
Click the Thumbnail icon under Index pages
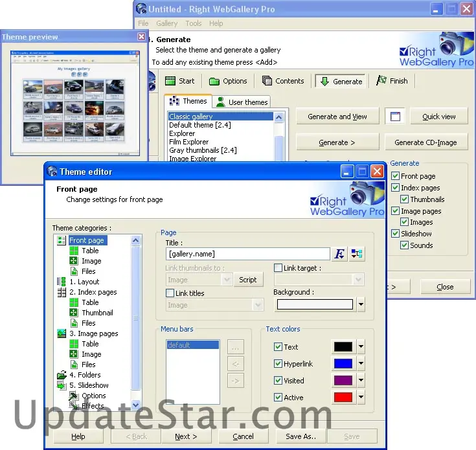[74, 313]
